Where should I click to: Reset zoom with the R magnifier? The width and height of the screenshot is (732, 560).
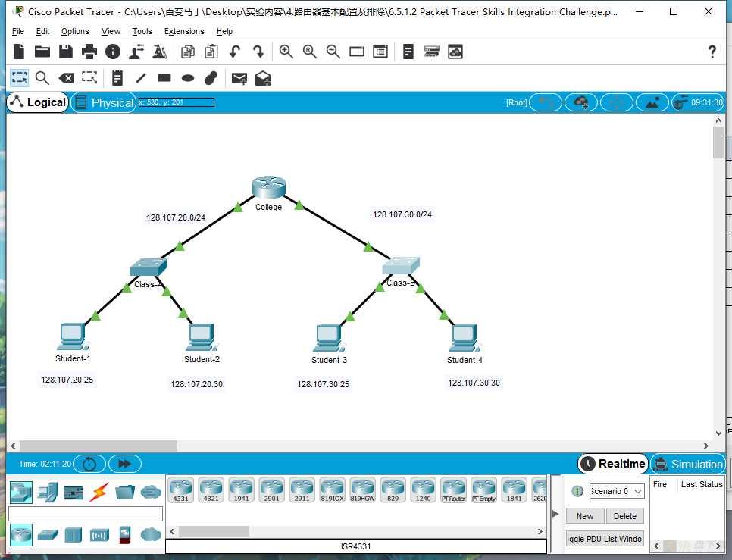310,52
